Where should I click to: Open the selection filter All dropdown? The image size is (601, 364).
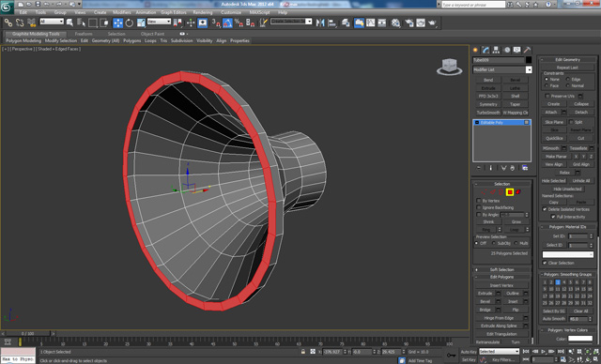(x=52, y=22)
